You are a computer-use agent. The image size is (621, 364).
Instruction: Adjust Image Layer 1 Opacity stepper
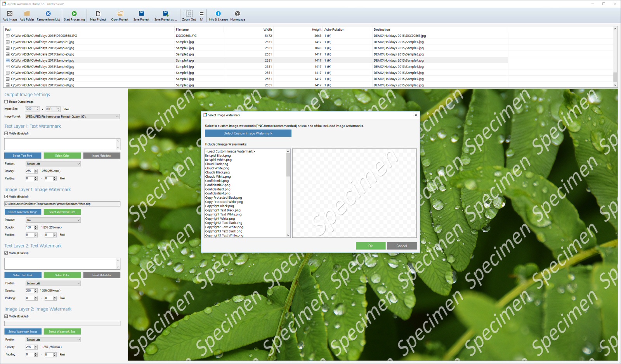[x=36, y=227]
